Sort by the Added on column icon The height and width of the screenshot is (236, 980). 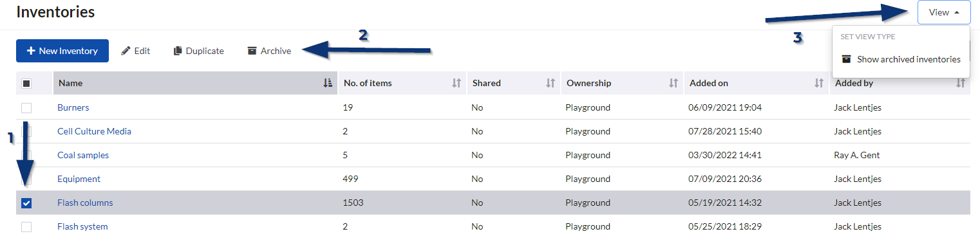tap(819, 83)
